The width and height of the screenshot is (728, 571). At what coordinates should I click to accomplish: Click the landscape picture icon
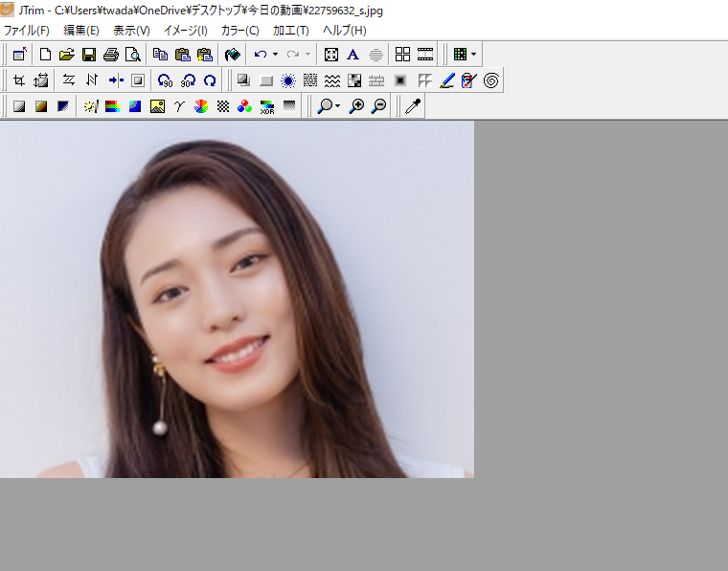[157, 106]
